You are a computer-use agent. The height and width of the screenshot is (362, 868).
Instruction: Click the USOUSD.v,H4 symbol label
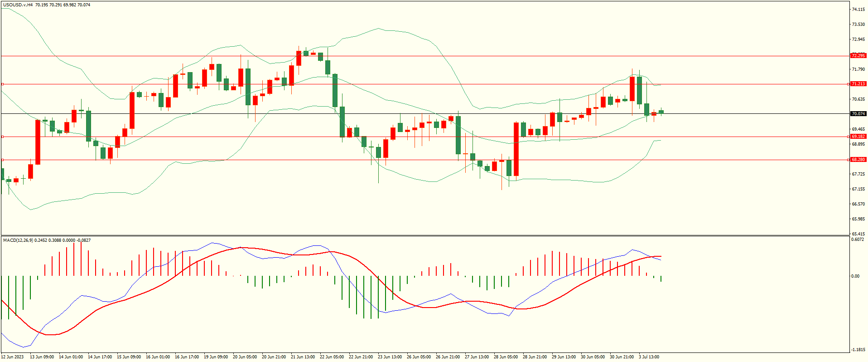point(18,5)
